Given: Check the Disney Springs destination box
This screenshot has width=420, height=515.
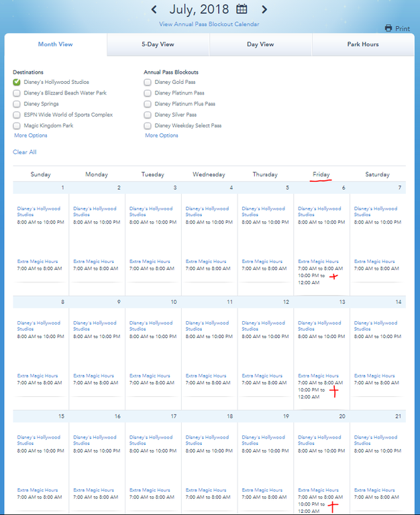Looking at the screenshot, I should click(17, 104).
